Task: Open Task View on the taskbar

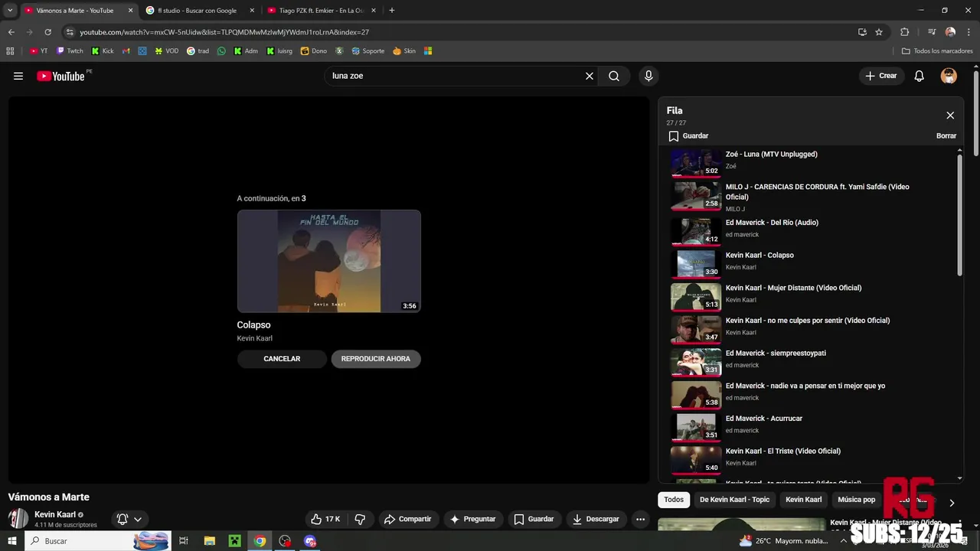Action: coord(184,541)
